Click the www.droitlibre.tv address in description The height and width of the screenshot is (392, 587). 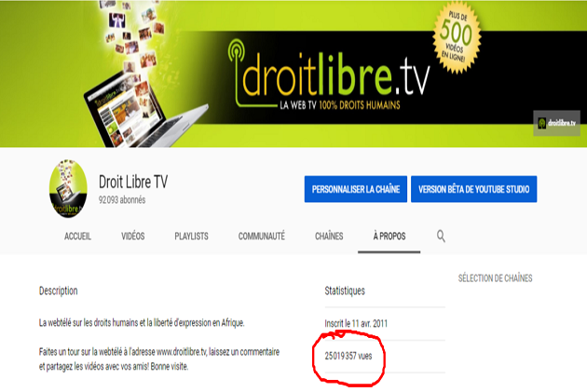click(x=182, y=352)
